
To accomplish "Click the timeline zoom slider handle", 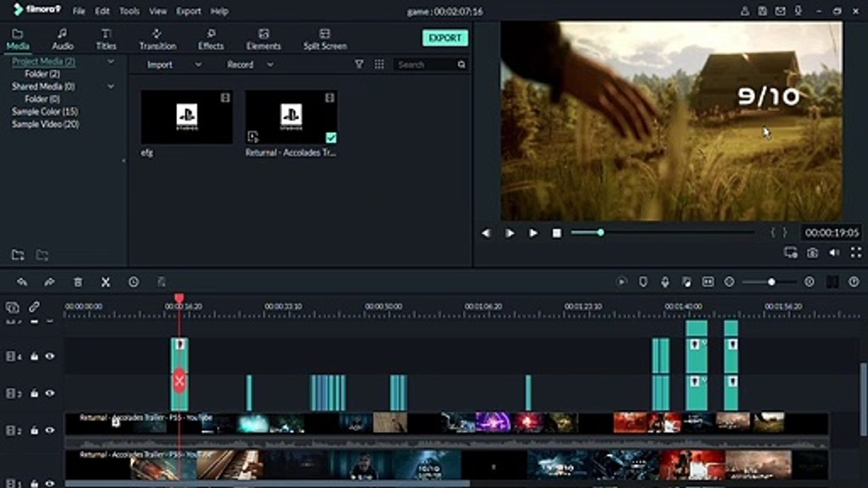I will point(771,282).
